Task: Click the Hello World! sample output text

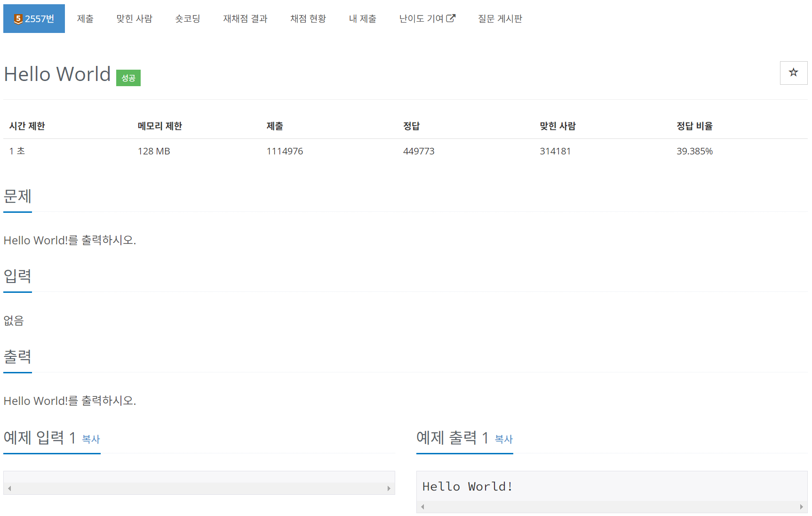Action: (467, 486)
